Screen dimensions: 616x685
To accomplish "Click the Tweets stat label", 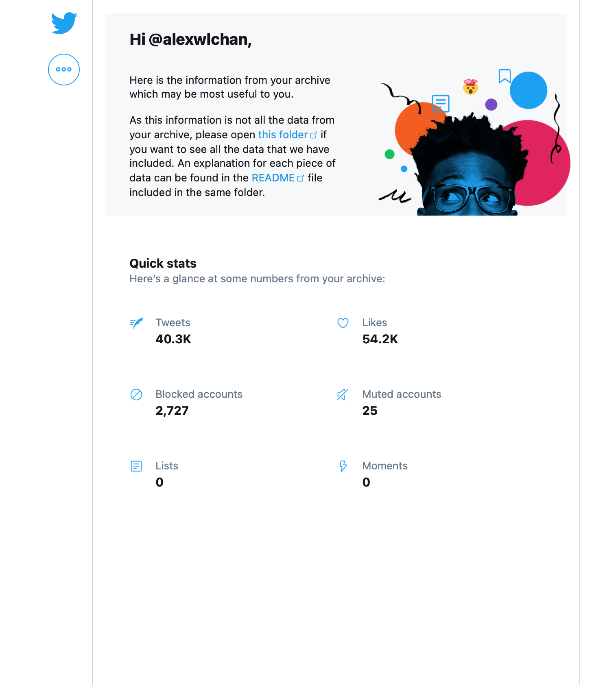I will (173, 323).
